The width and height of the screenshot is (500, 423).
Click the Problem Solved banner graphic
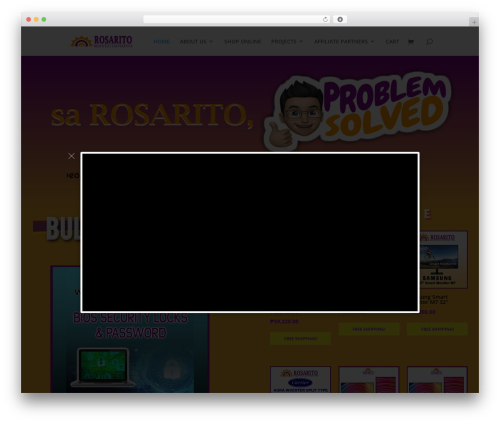[x=358, y=112]
